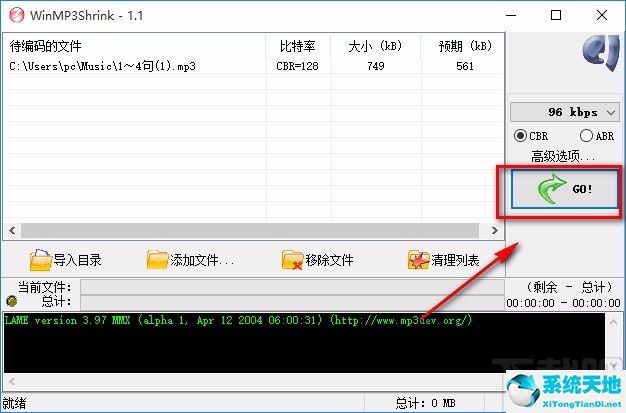Maximize the WinMP3Shrink window
The image size is (626, 413).
pyautogui.click(x=556, y=16)
